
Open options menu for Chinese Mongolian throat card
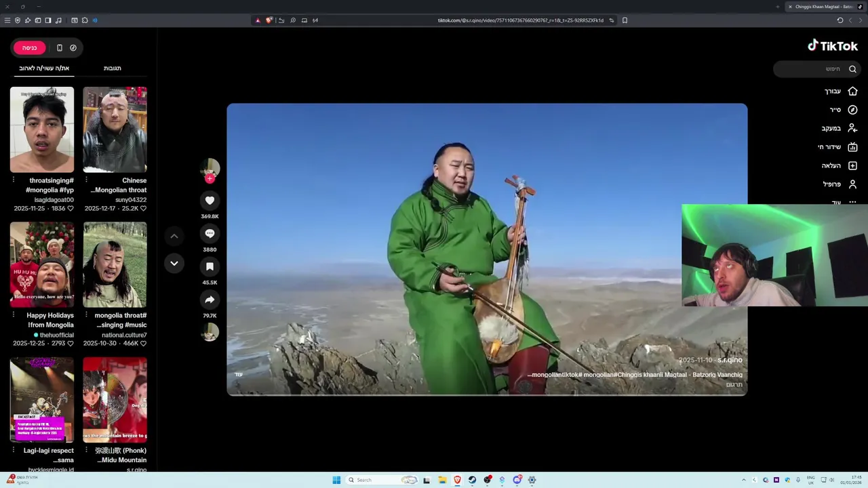pos(86,180)
